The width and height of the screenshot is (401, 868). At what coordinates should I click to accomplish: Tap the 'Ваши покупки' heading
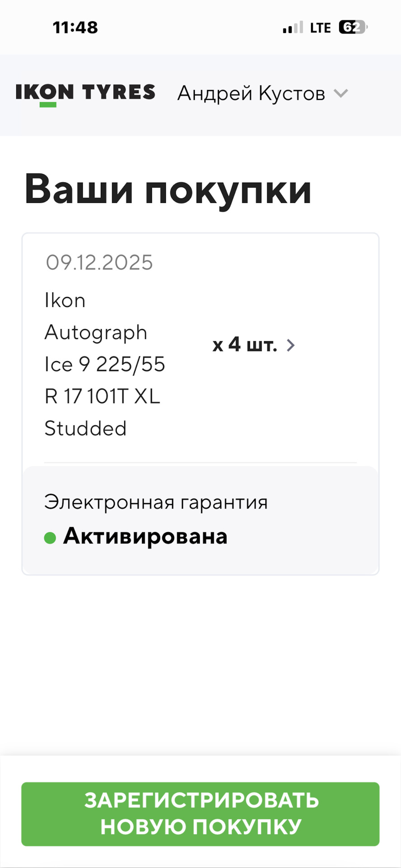[x=168, y=189]
